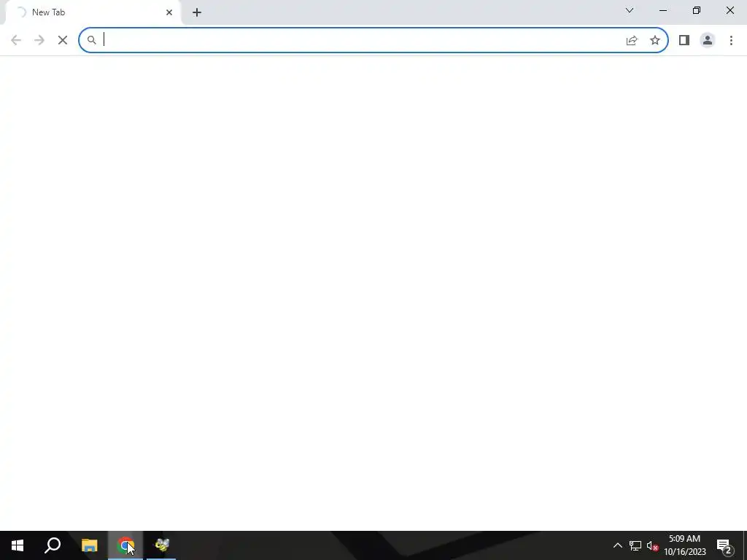
Task: Stop loading the page
Action: point(63,41)
